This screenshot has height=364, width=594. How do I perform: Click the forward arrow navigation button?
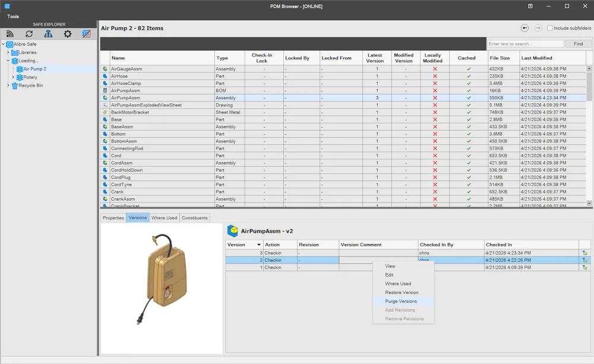pos(538,28)
